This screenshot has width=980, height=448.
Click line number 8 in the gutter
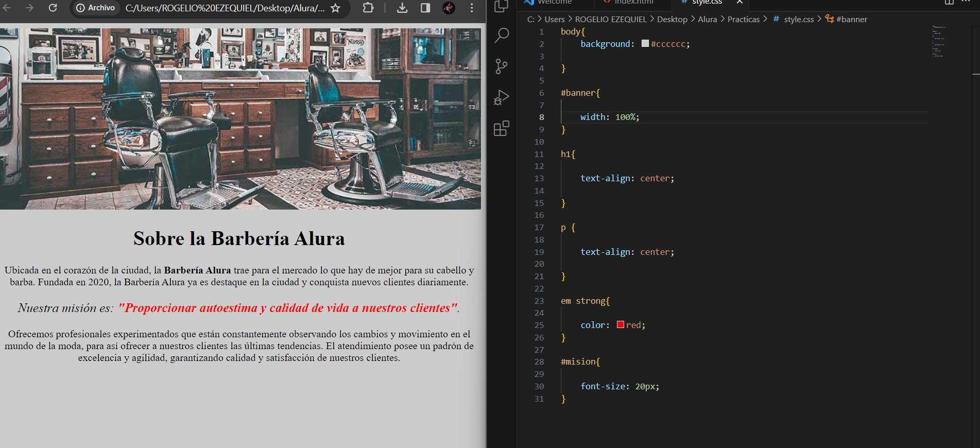(x=541, y=117)
